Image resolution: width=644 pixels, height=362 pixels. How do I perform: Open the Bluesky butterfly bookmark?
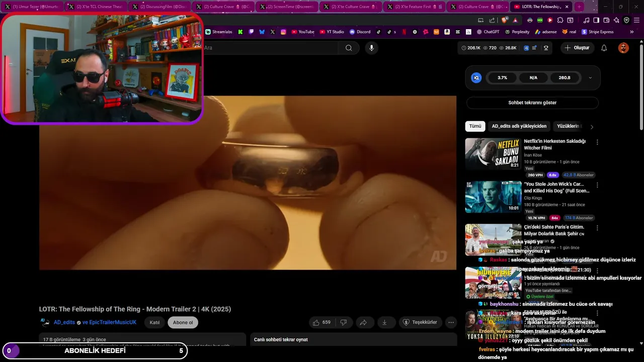[x=262, y=32]
